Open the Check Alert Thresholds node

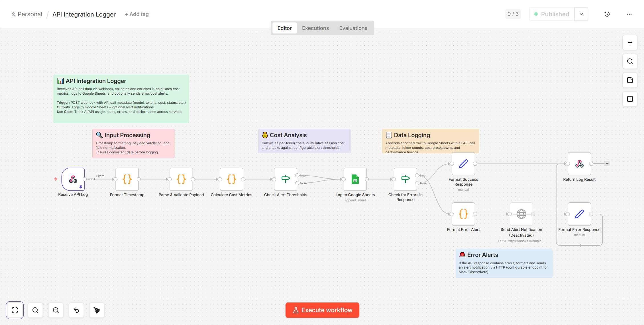[285, 180]
